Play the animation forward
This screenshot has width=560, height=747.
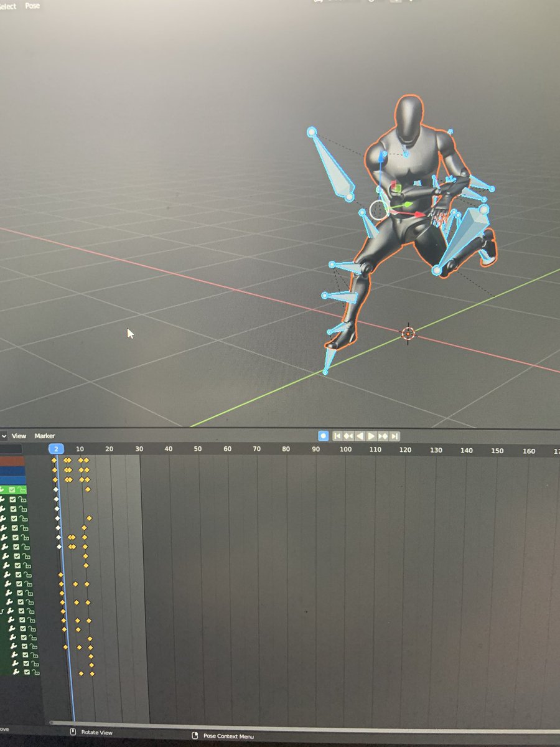coord(371,436)
